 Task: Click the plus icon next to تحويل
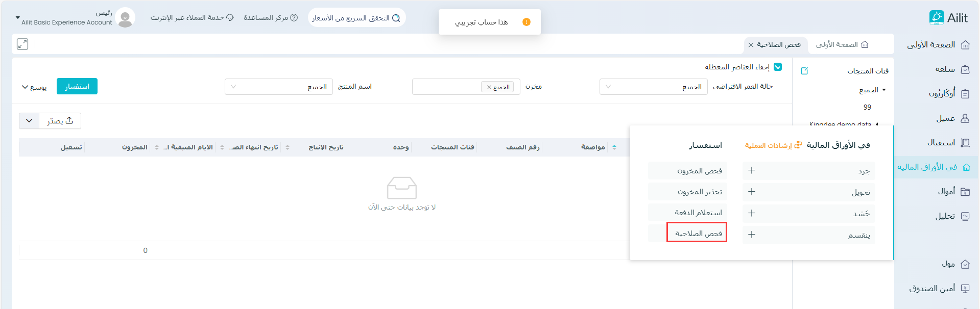tap(752, 192)
